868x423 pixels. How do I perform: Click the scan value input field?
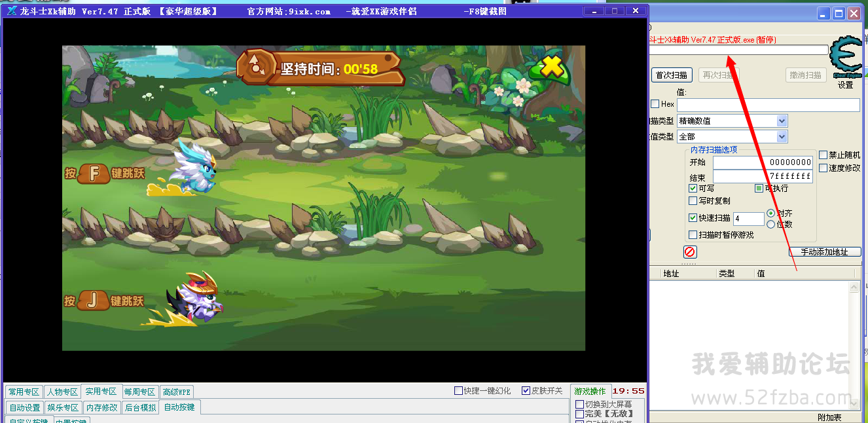(769, 105)
